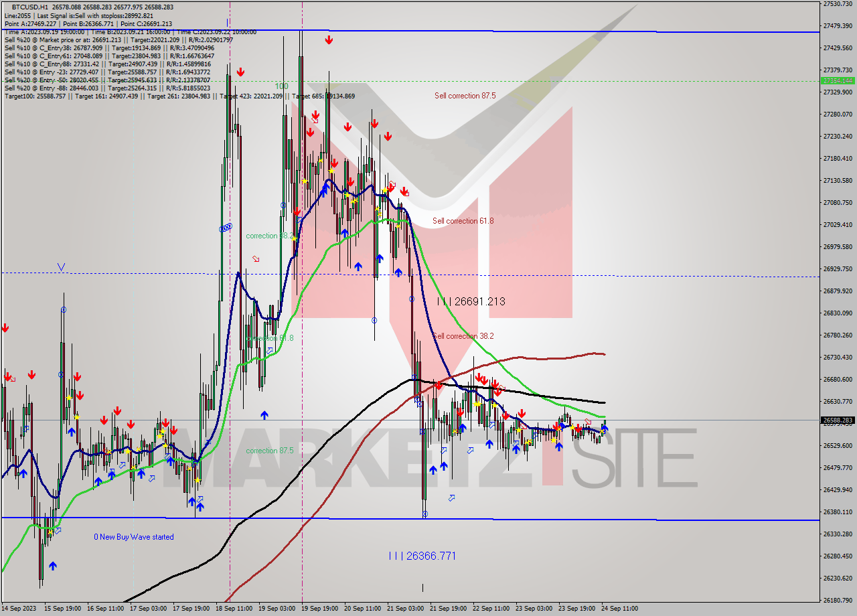857x616 pixels.
Task: Click the 26730.430 price axis label
Action: click(838, 357)
